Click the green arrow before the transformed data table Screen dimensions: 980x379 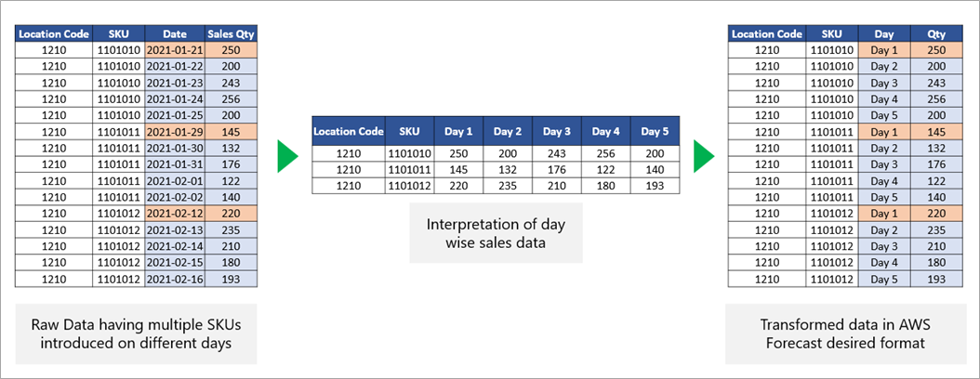point(704,157)
